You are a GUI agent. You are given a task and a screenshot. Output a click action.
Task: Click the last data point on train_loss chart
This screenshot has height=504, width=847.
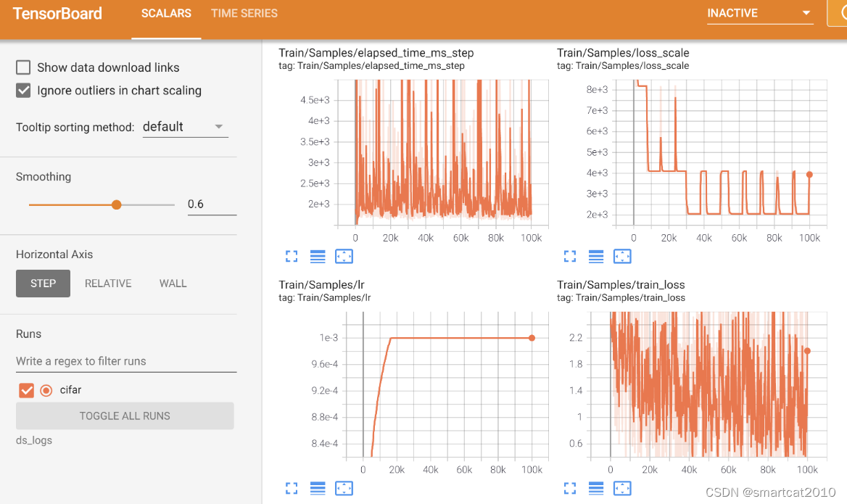[x=807, y=351]
